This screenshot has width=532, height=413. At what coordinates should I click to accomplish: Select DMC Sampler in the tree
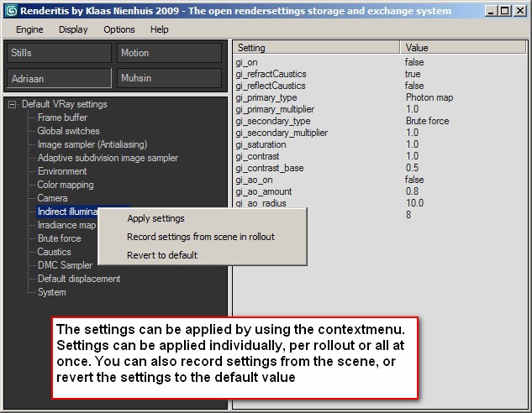tap(65, 265)
